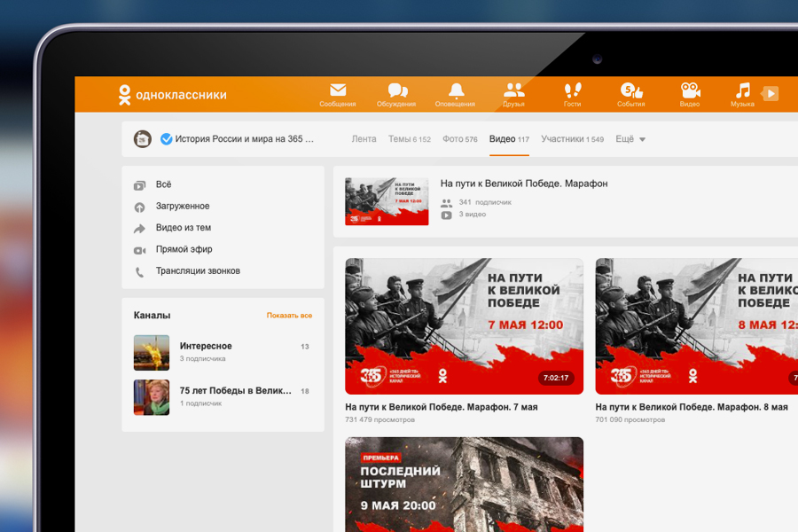798x532 pixels.
Task: Click the video count play icon
Action: point(446,215)
